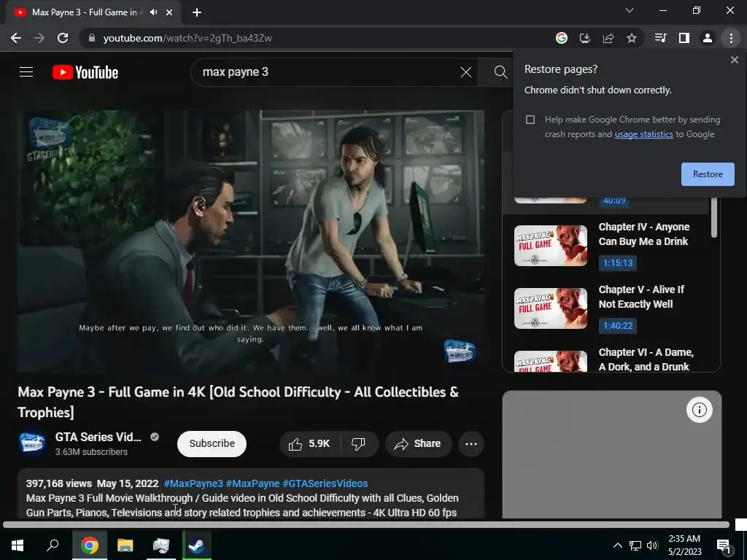Select the Max Payne 3 browser tab
Screen dimensions: 747x560
pos(86,12)
